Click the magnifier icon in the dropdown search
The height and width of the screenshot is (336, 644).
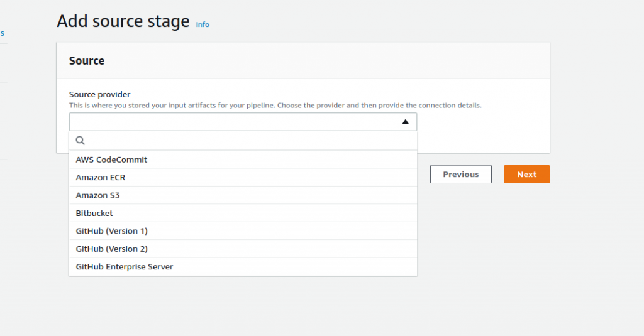(x=80, y=141)
